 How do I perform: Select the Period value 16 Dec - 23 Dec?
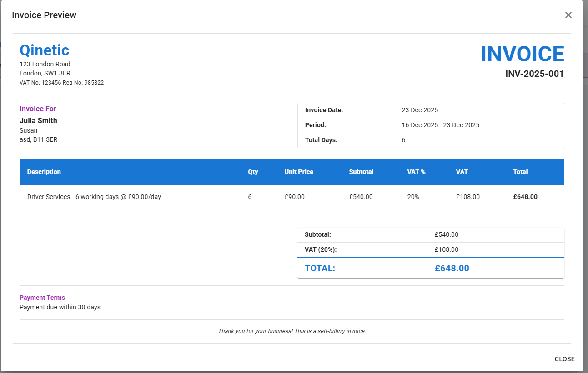pos(440,125)
